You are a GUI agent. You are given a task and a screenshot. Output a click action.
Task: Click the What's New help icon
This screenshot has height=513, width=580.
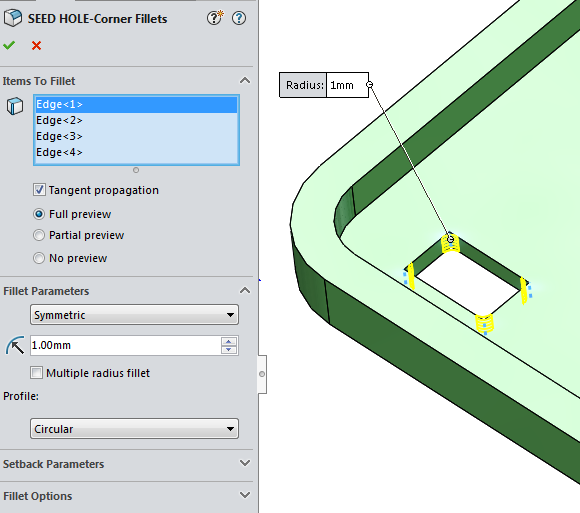[x=215, y=18]
